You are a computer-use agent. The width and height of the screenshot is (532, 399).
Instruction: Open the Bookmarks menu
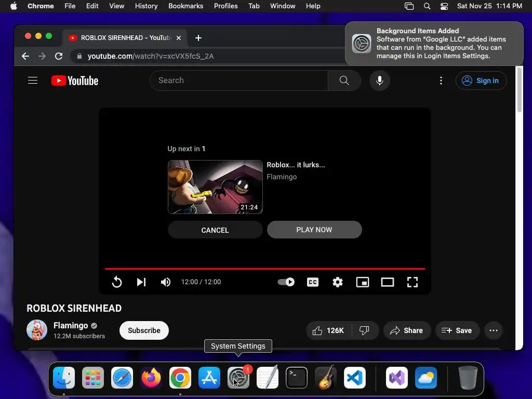coord(185,6)
